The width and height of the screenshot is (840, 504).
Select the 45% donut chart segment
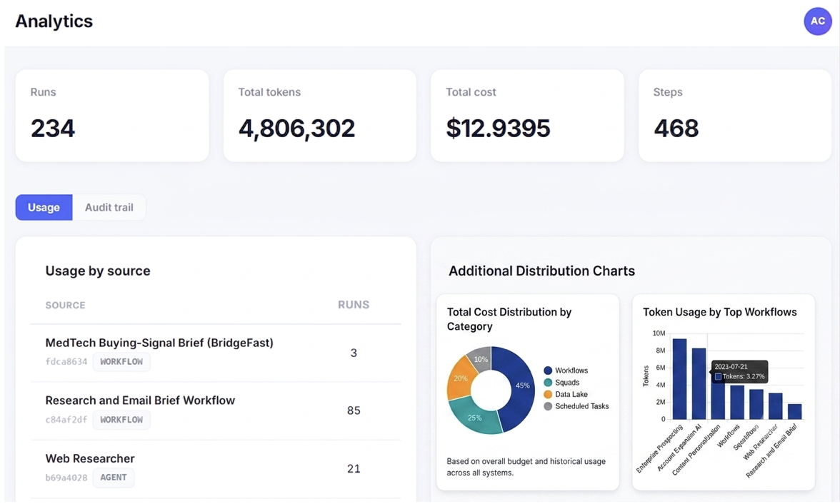(520, 388)
